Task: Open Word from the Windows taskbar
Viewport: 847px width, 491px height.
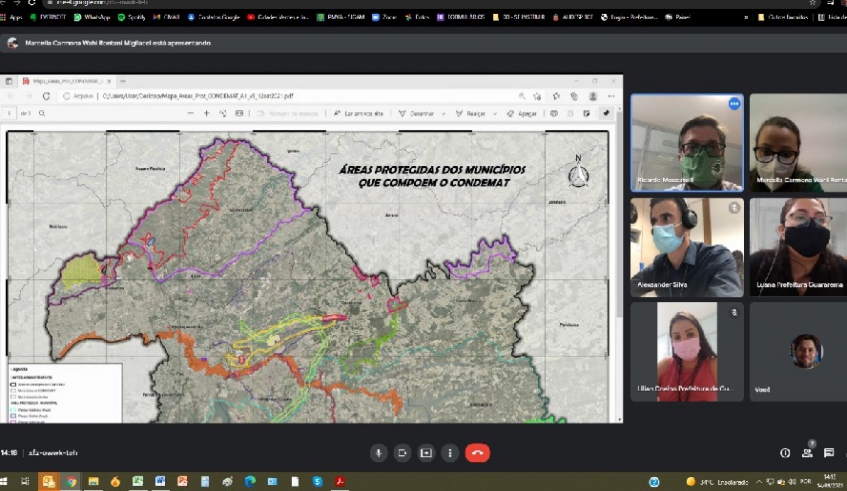Action: point(160,481)
